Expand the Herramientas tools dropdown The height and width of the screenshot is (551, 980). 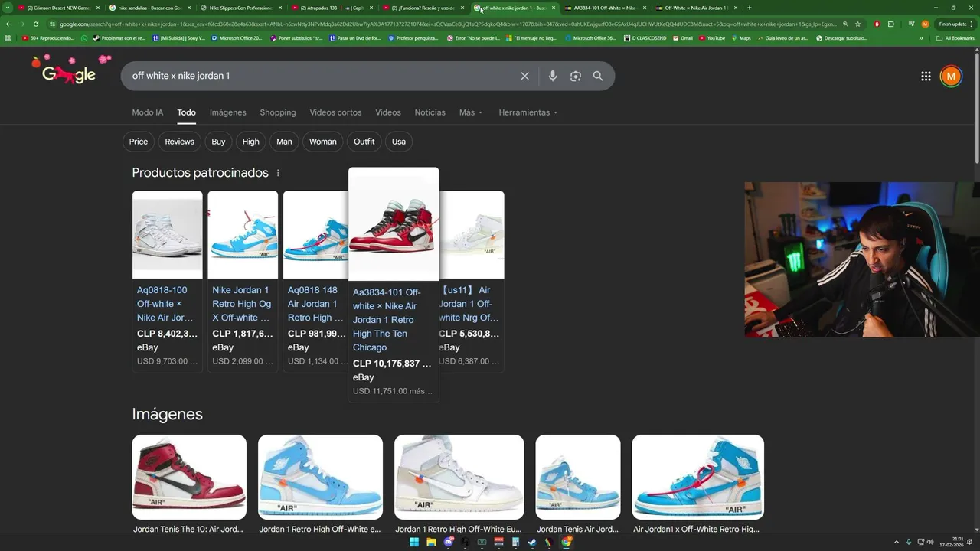coord(528,112)
